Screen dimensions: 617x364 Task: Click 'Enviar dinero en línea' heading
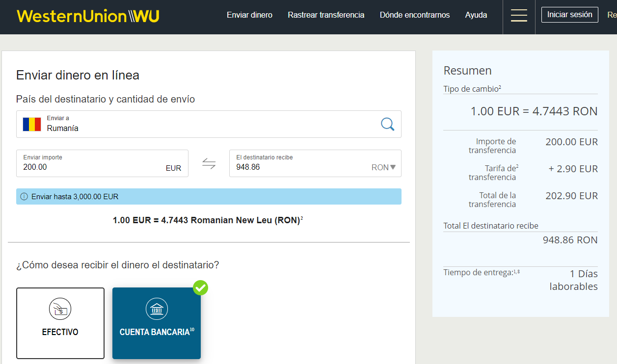[78, 75]
